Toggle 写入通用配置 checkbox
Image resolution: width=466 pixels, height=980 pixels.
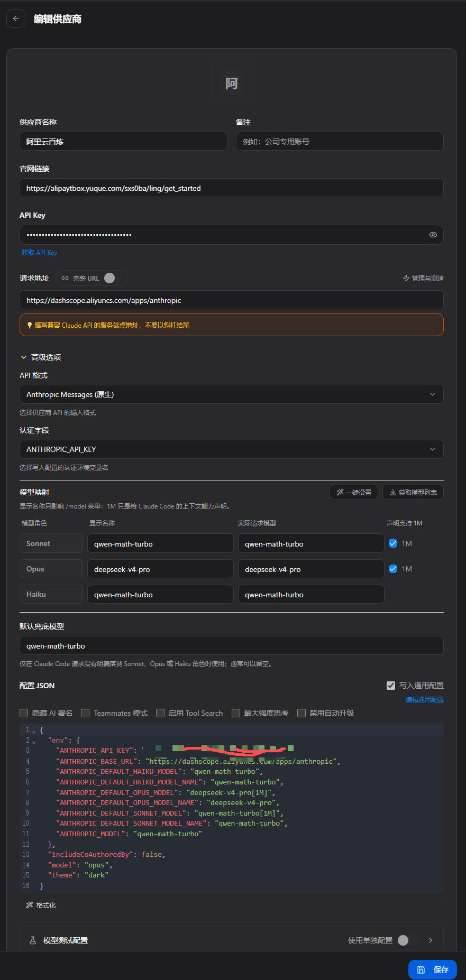tap(391, 686)
